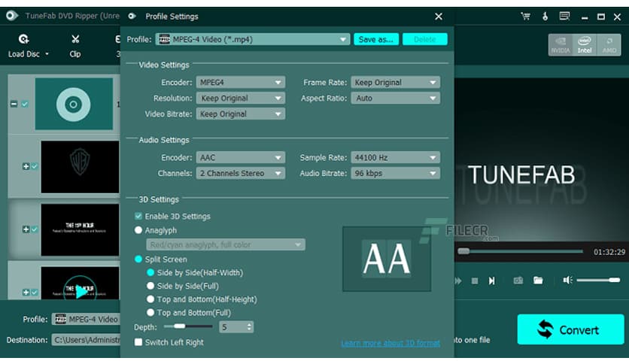This screenshot has height=364, width=629.
Task: Stop playback in the preview player
Action: [x=475, y=281]
